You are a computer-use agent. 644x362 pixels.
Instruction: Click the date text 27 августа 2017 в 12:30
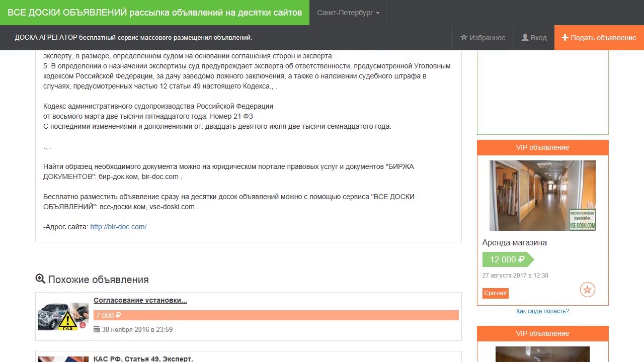click(515, 276)
